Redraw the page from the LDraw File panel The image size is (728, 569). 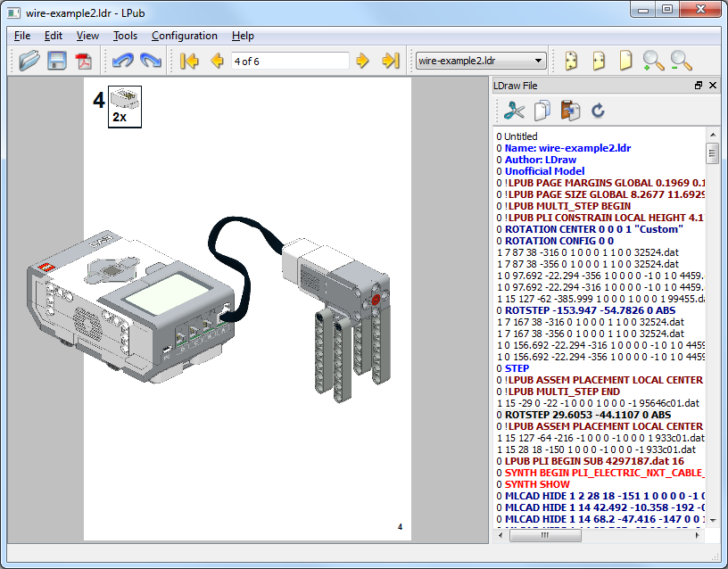click(598, 111)
